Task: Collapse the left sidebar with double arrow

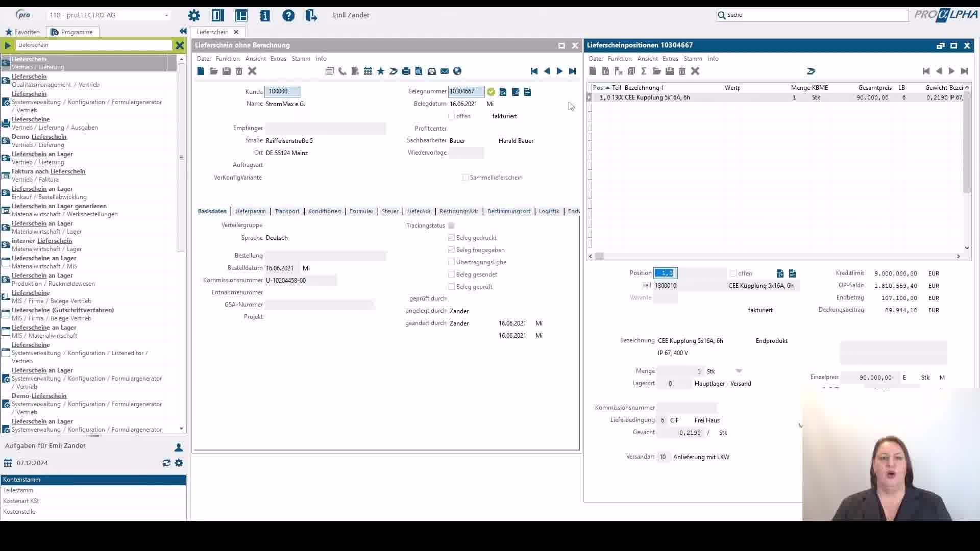Action: (183, 32)
